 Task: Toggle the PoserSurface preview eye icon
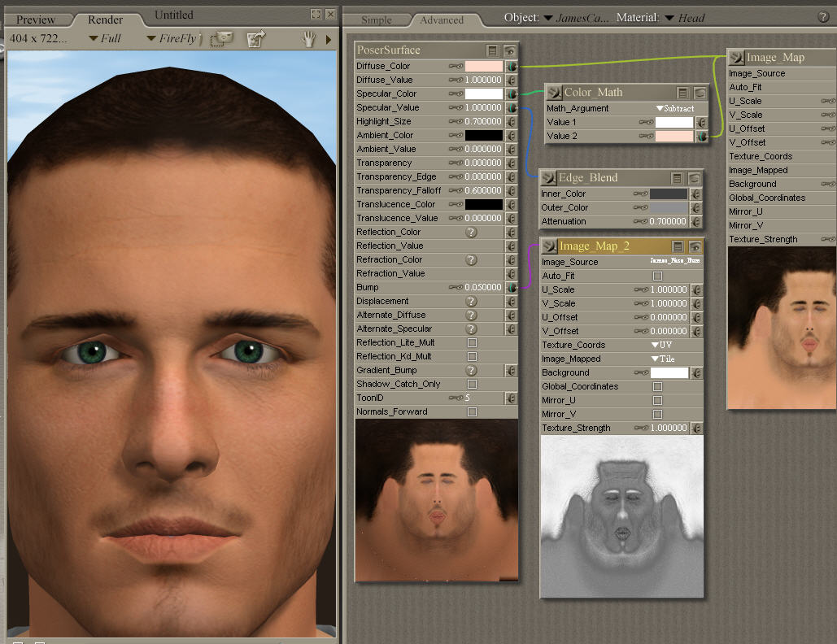click(510, 50)
